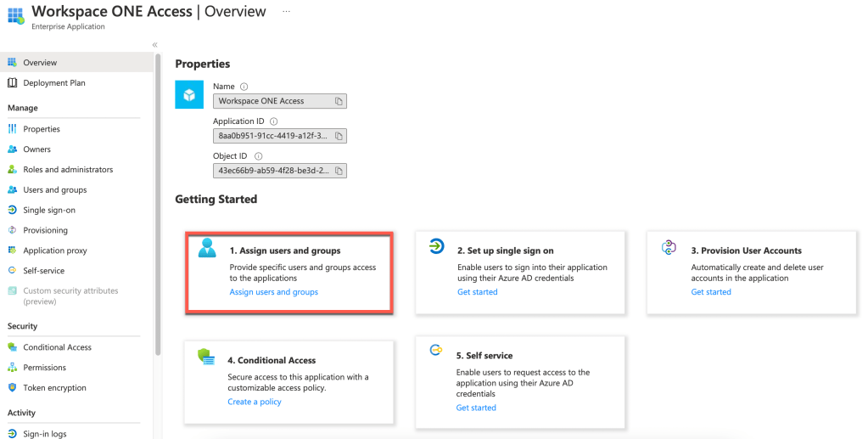Viewport: 868px width, 439px height.
Task: Click the Assign users and groups link
Action: click(x=273, y=292)
